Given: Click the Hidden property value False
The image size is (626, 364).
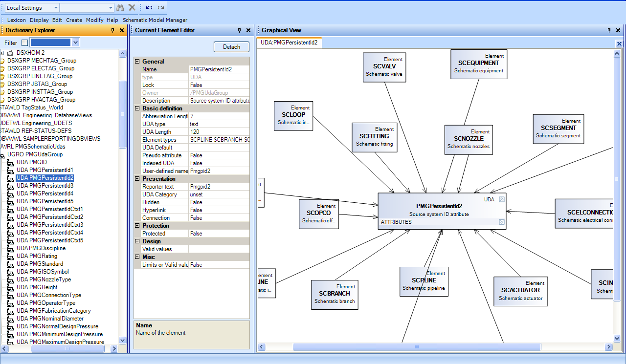Looking at the screenshot, I should click(x=219, y=202).
